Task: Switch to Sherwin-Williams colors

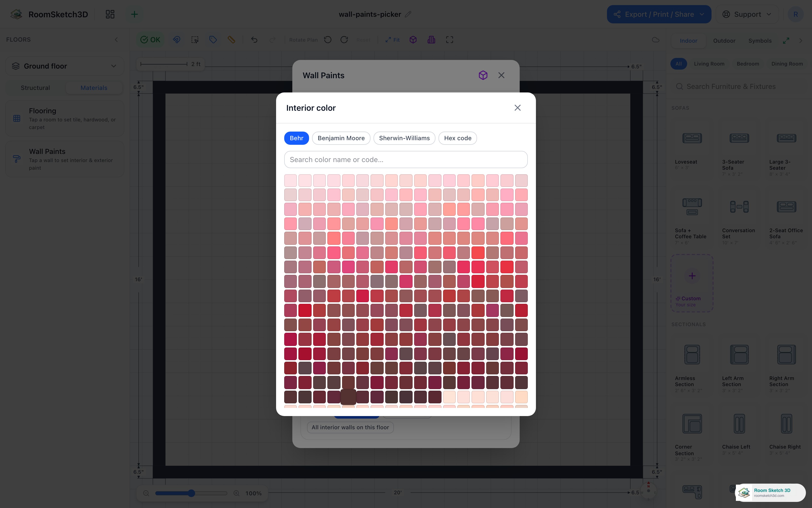Action: click(404, 138)
